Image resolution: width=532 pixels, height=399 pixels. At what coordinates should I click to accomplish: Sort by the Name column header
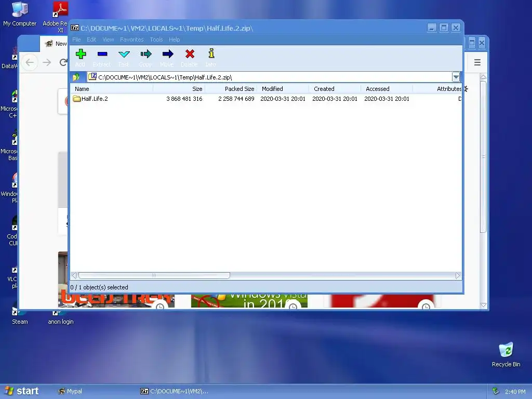[x=112, y=89]
